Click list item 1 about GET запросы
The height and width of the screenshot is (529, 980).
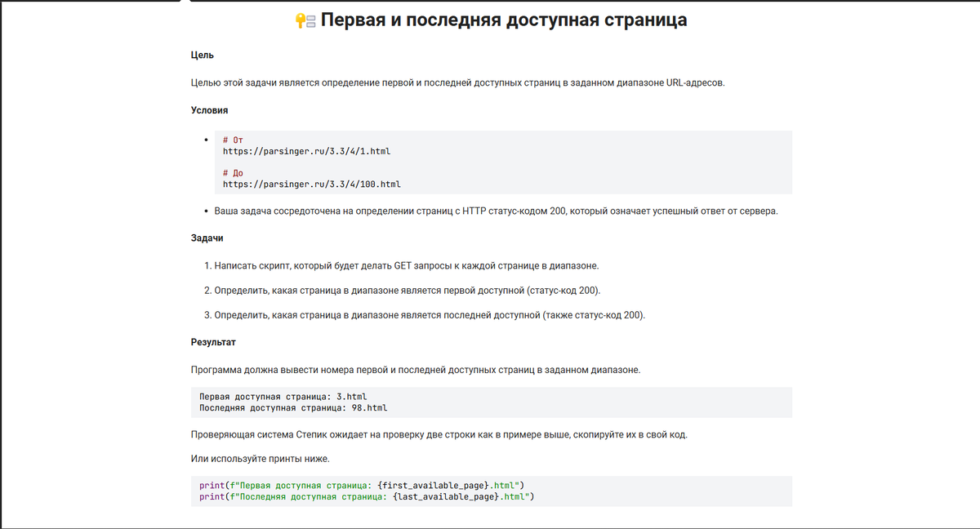pos(407,266)
